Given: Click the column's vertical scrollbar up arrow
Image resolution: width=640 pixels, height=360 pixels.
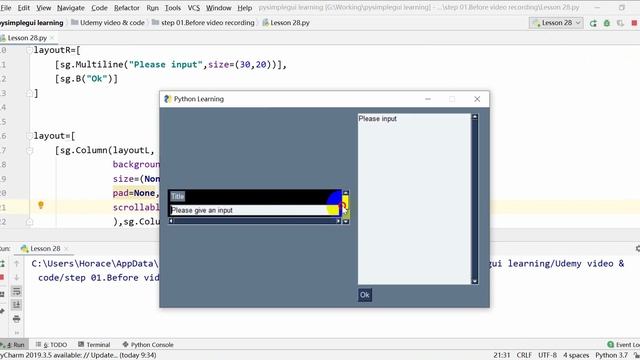Looking at the screenshot, I should point(346,193).
